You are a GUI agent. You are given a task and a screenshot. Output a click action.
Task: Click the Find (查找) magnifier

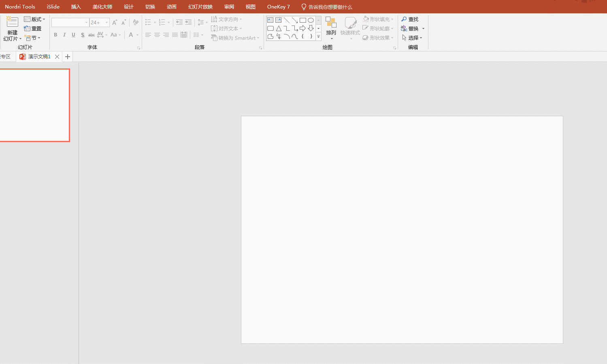(x=404, y=19)
